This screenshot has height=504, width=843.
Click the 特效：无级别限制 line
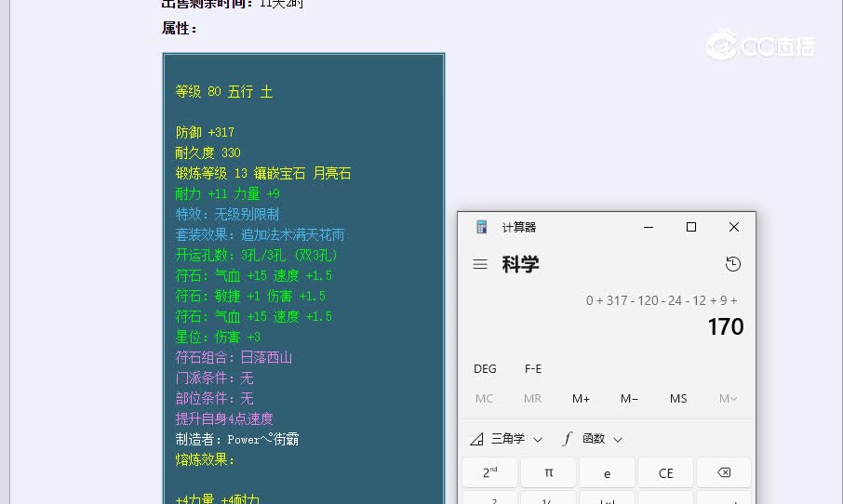(x=227, y=214)
